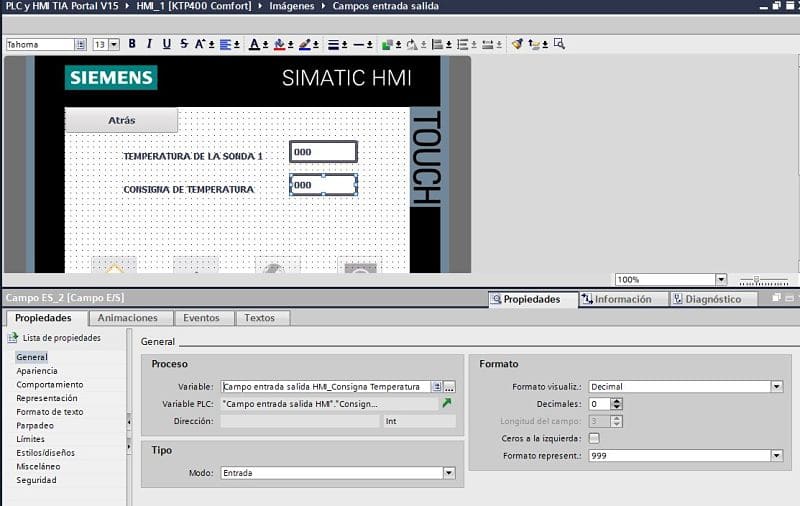Image resolution: width=800 pixels, height=506 pixels.
Task: Select Comportamiento in properties list
Action: click(49, 385)
